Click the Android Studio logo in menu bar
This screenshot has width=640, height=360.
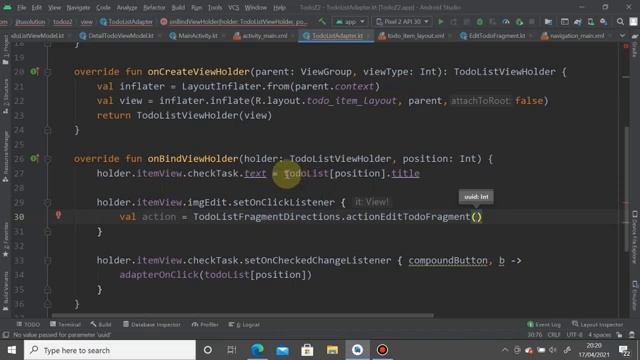click(7, 7)
